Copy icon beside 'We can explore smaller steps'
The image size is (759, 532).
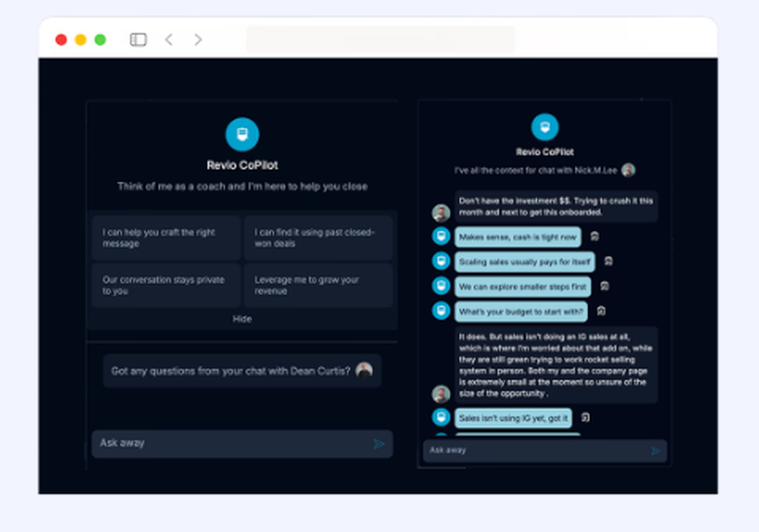(605, 285)
